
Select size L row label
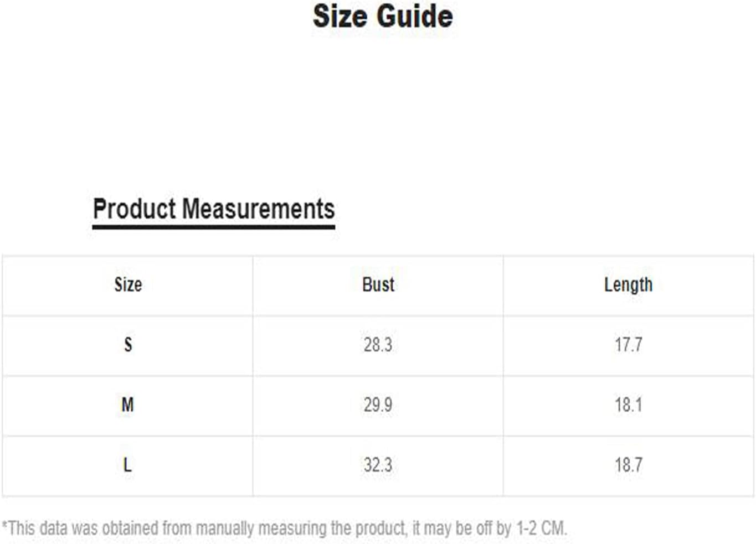(x=127, y=464)
